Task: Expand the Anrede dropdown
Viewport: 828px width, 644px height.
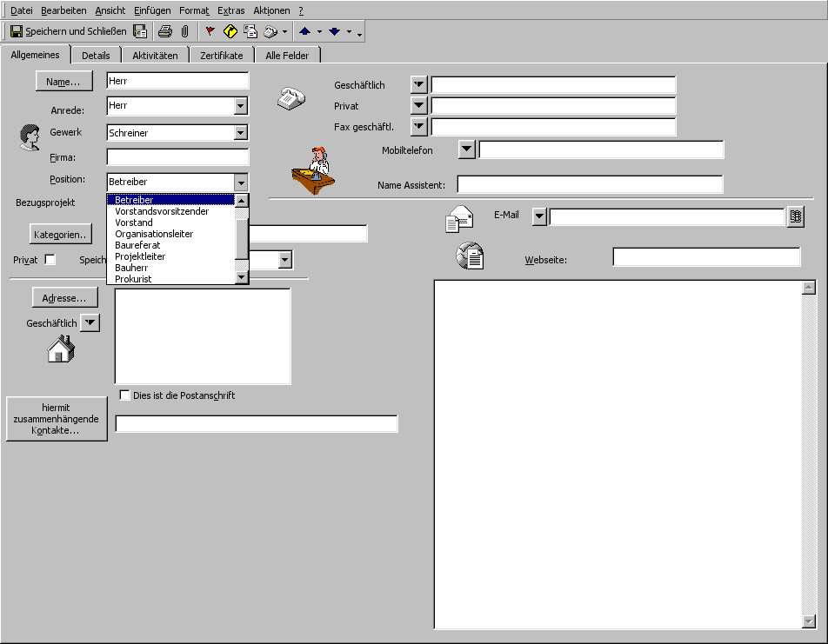Action: (x=241, y=106)
